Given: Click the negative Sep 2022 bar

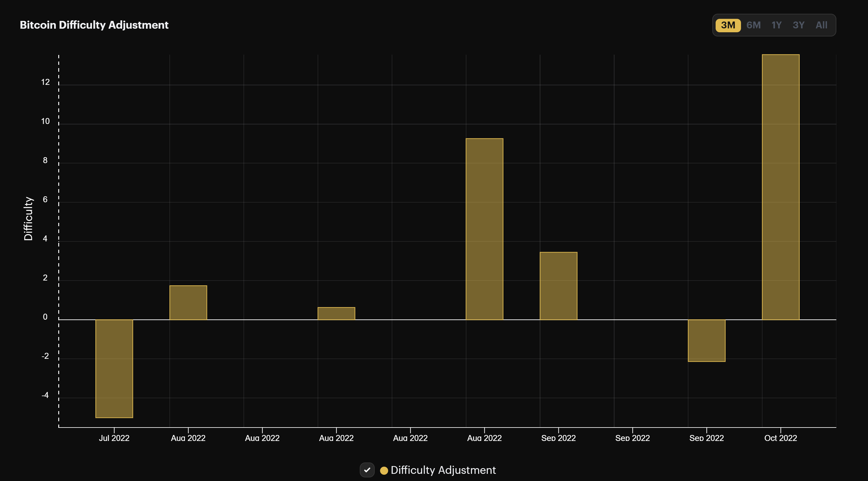Looking at the screenshot, I should 707,341.
